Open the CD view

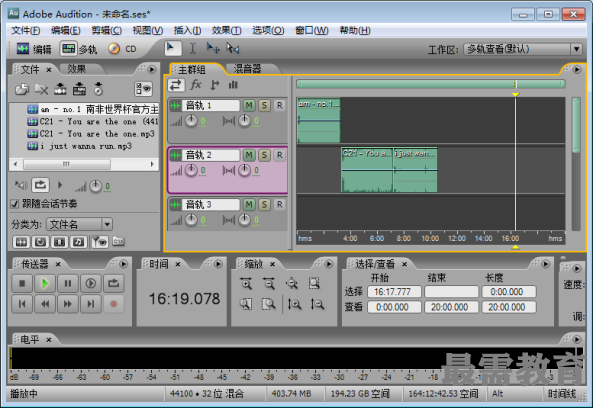122,49
